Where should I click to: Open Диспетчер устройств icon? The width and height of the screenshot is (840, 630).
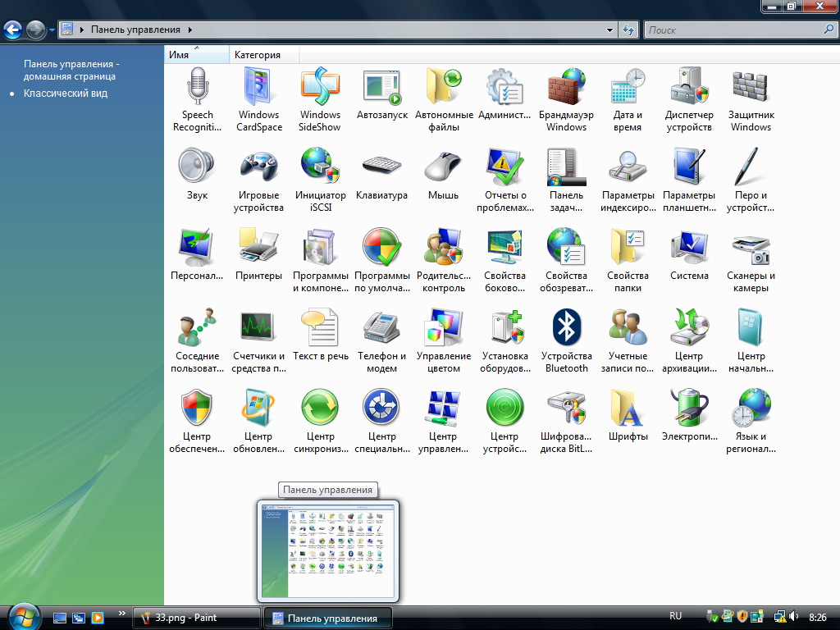point(689,87)
